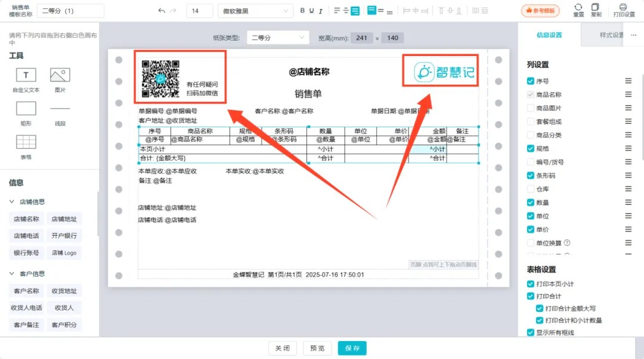Align selected objects to vertical middle
The image size is (644, 359).
click(x=450, y=11)
